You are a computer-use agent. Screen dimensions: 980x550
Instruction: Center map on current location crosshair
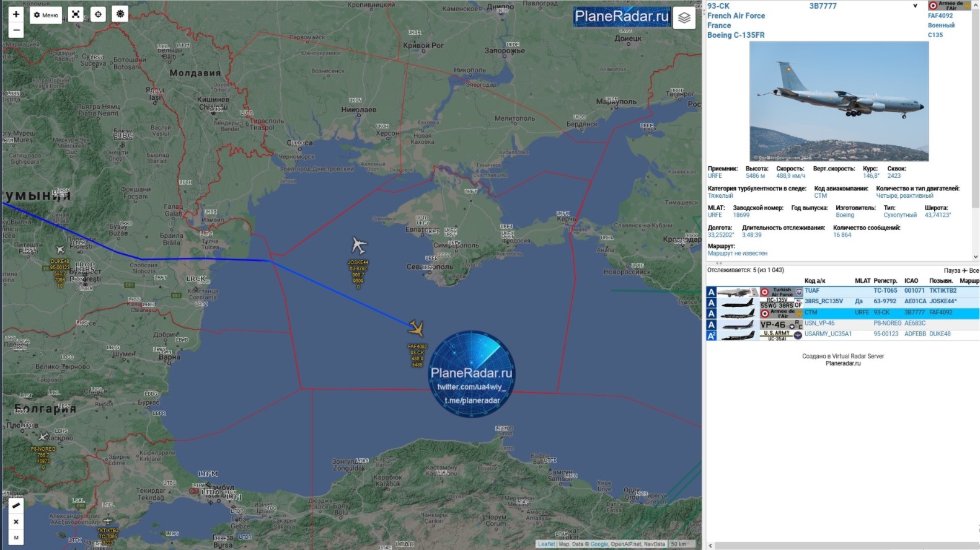click(98, 14)
